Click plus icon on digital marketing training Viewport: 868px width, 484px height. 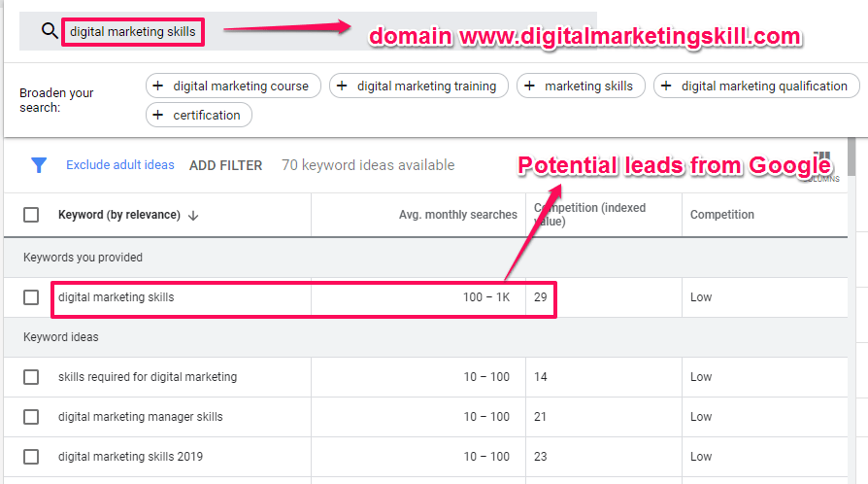343,86
